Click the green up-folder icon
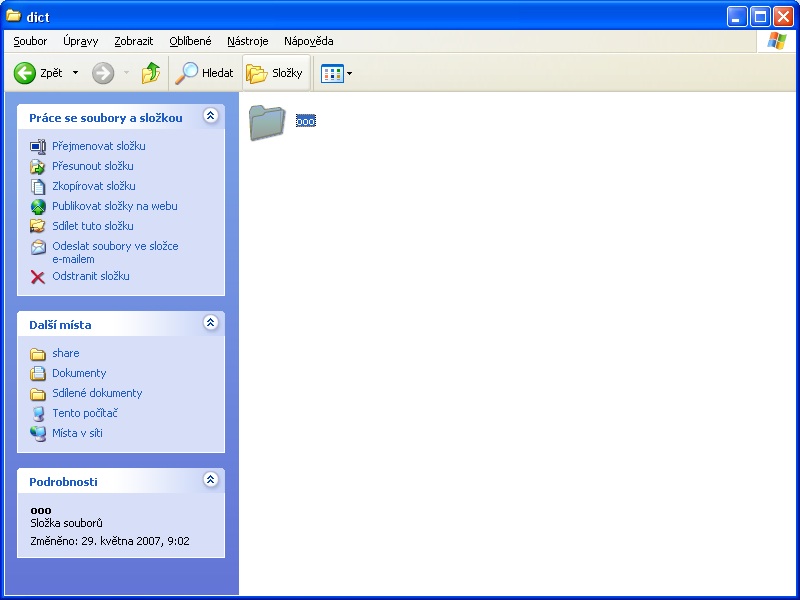 [151, 73]
